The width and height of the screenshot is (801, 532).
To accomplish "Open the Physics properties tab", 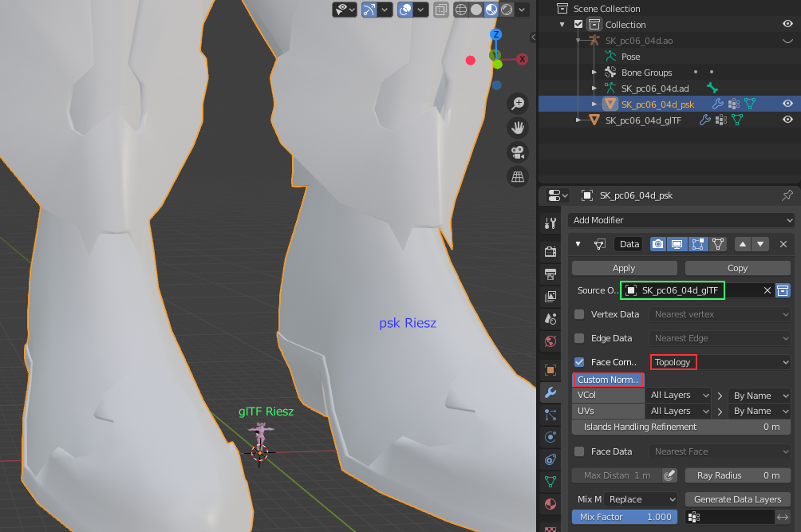I will (550, 437).
